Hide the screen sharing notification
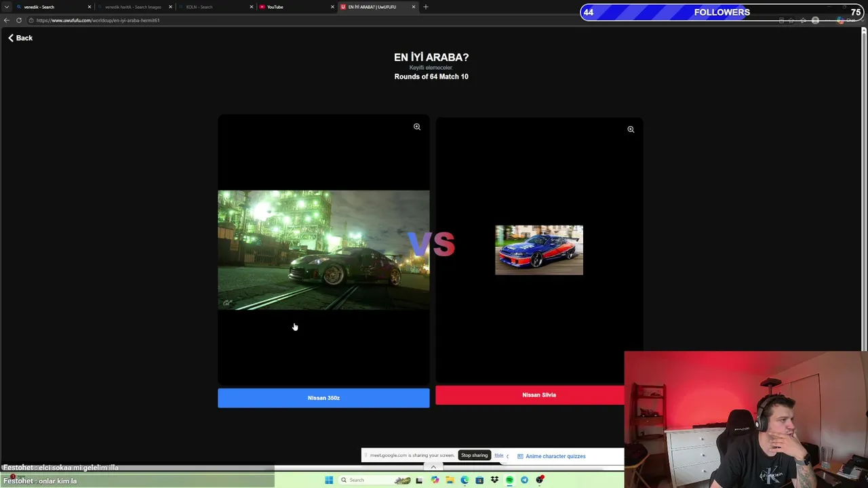 [498, 455]
